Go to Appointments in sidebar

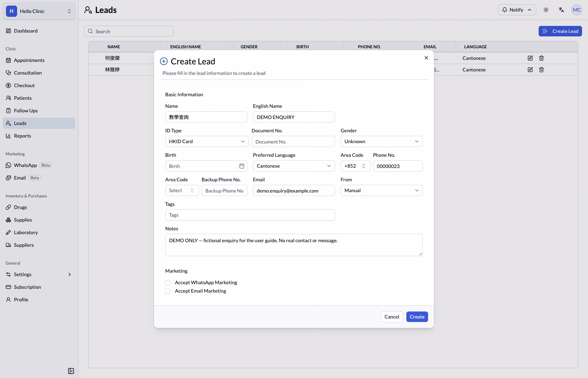click(39, 60)
